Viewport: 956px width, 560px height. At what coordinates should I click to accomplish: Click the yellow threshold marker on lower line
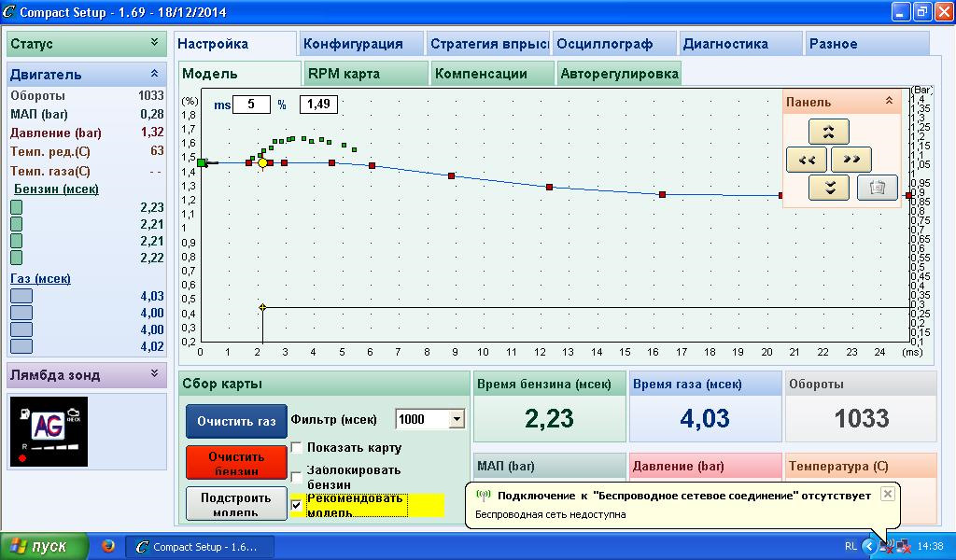(262, 308)
